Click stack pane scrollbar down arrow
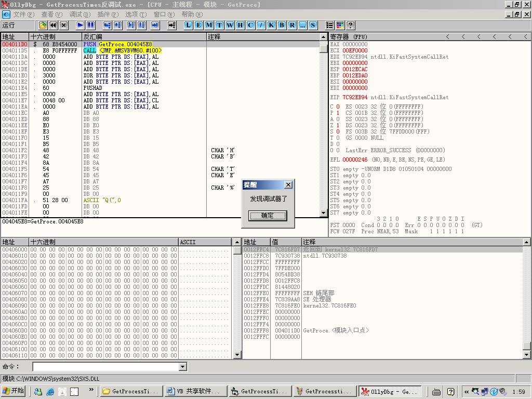Viewport: 532px width, 399px height. click(x=527, y=355)
